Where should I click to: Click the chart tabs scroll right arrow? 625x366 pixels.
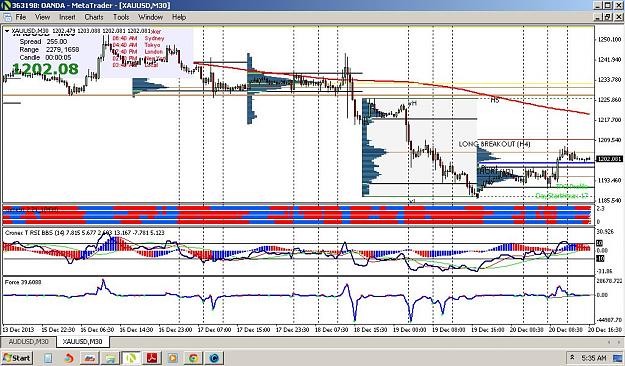click(618, 342)
